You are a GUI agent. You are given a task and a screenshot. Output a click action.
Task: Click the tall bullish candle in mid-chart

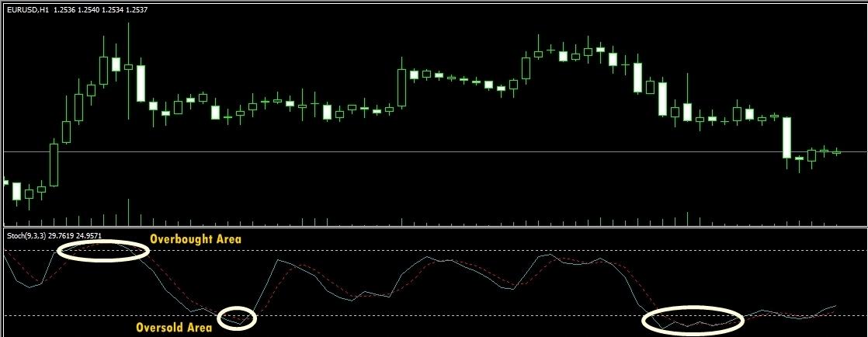[401, 87]
